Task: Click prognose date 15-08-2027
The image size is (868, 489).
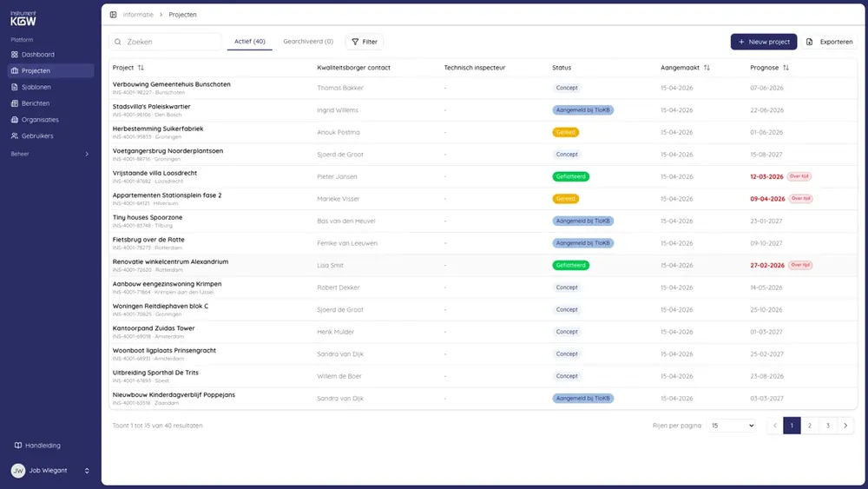Action: pos(766,155)
